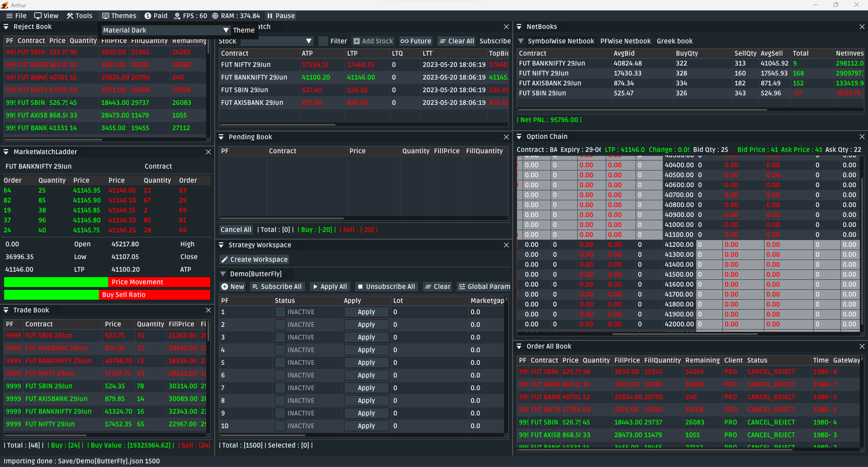Enable status checkbox for strategy row 5
This screenshot has height=467, width=868.
click(280, 363)
